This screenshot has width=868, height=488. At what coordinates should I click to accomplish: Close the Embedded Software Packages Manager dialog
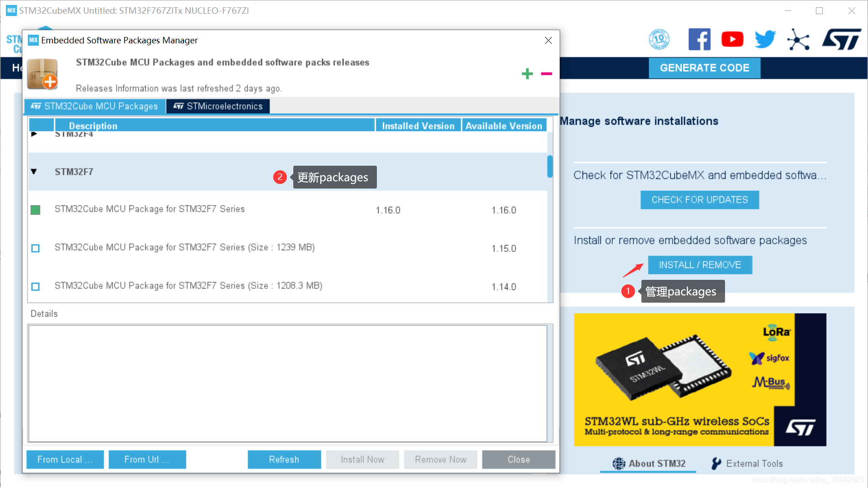tap(548, 40)
